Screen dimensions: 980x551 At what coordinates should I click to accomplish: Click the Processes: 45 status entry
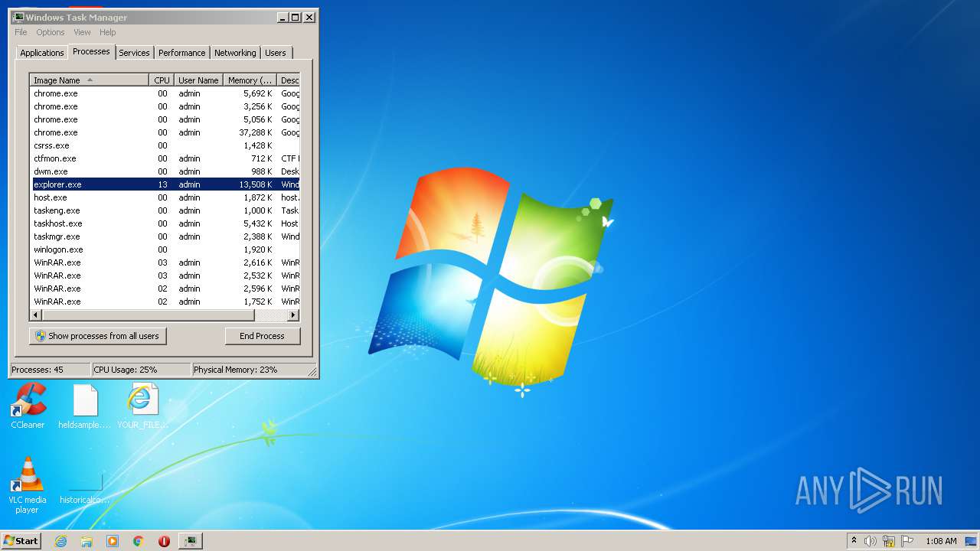(50, 370)
